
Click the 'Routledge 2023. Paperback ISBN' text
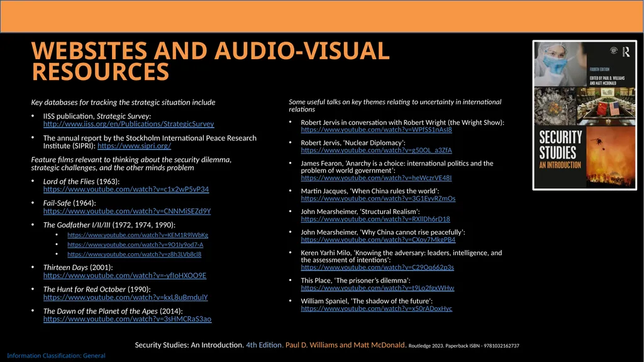(464, 346)
